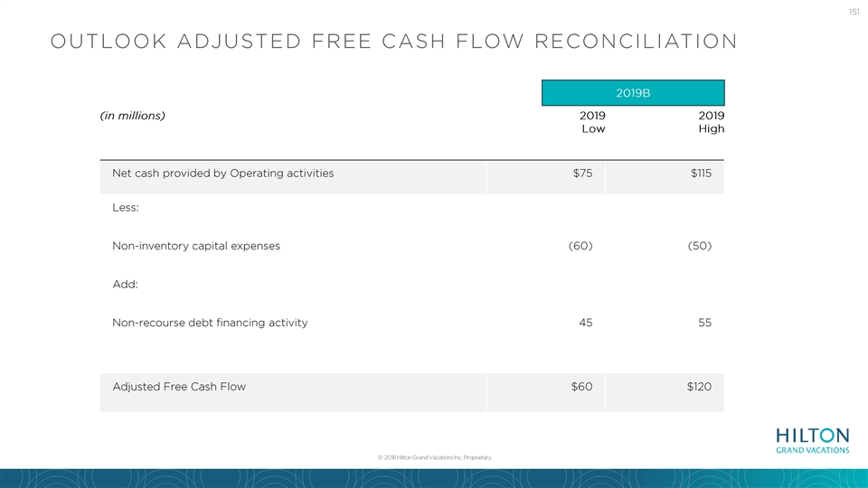Image resolution: width=868 pixels, height=488 pixels.
Task: Click the Add: label
Action: click(x=125, y=285)
